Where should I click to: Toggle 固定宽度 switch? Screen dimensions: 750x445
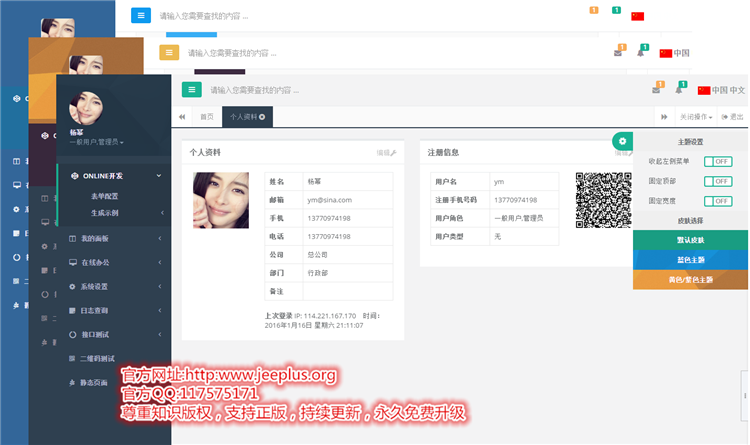coord(718,201)
